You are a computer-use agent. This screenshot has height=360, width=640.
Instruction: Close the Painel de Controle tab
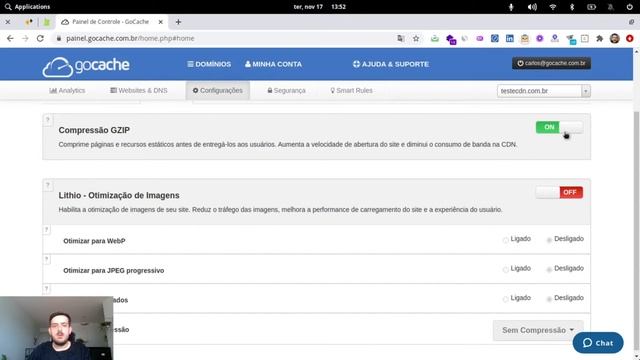click(x=161, y=22)
